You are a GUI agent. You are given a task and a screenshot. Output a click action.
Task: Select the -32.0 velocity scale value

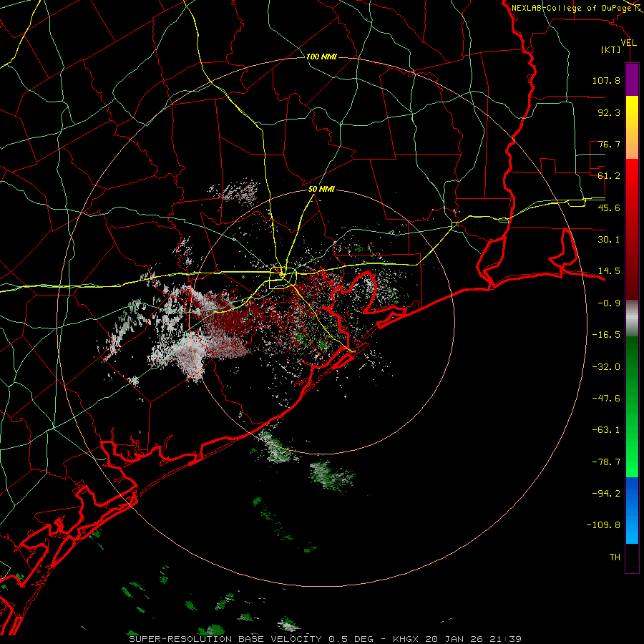[606, 367]
